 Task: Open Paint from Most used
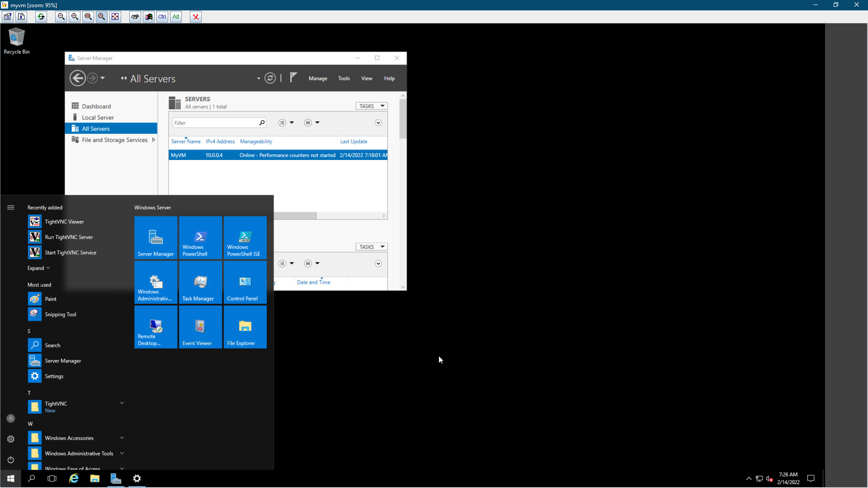[x=77, y=299]
